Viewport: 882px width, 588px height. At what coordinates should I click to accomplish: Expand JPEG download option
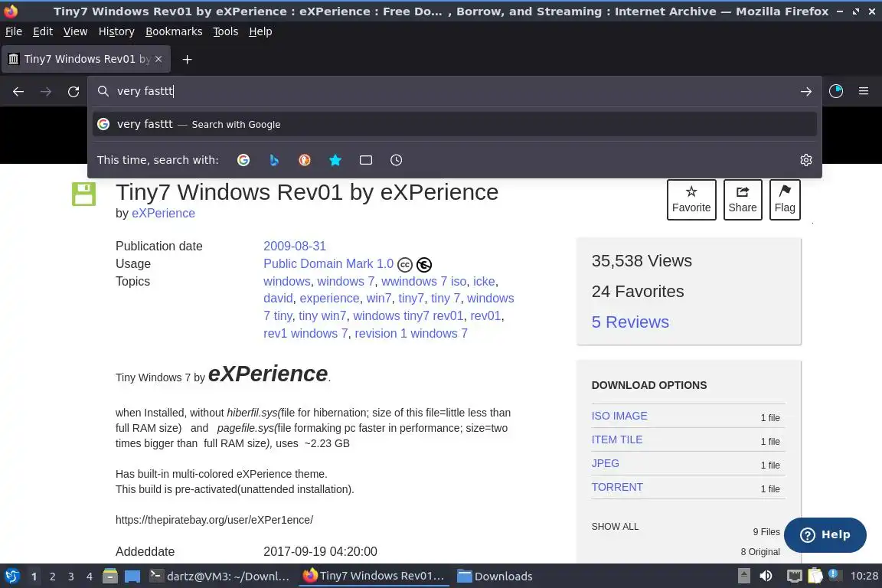pos(606,463)
